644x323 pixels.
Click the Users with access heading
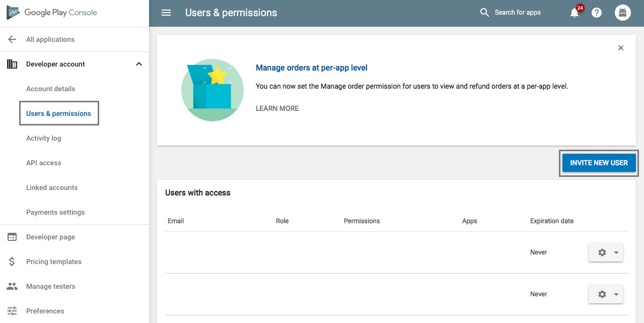tap(198, 192)
